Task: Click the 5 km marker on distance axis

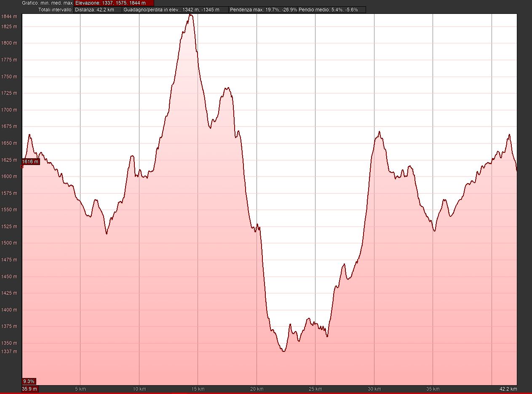Action: [80, 389]
